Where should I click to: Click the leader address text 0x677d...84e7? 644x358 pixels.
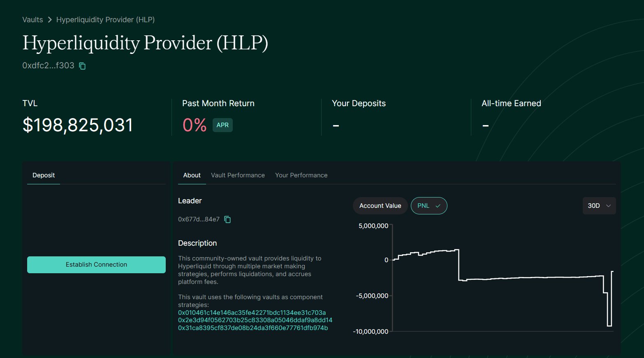click(199, 219)
